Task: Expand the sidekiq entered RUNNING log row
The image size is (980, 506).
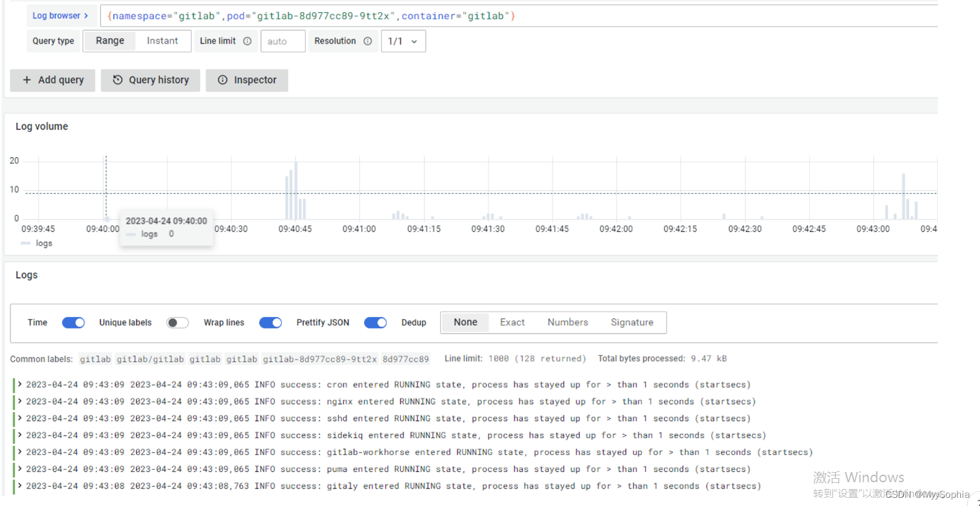Action: point(20,435)
